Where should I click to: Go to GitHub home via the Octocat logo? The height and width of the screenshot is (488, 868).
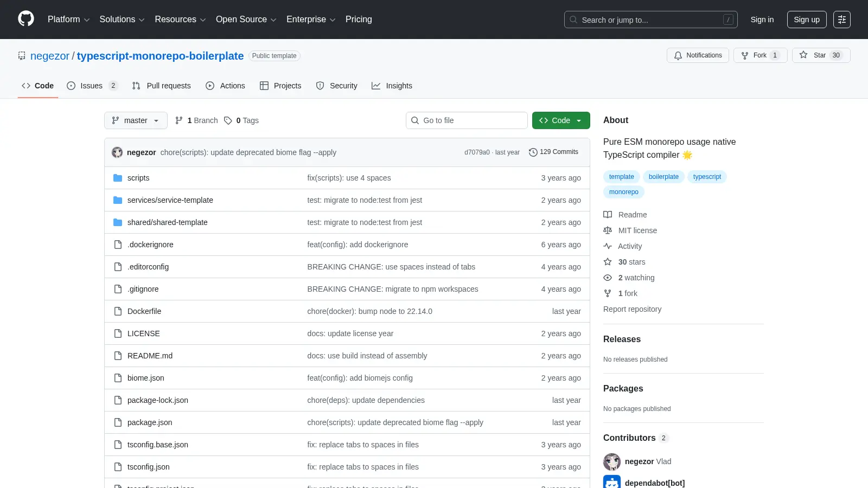click(x=26, y=19)
